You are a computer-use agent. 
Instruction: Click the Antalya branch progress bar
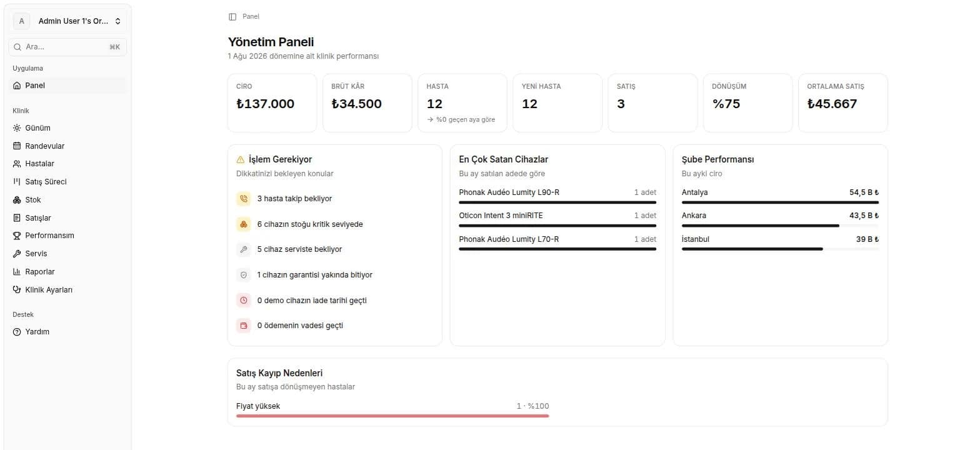[780, 202]
